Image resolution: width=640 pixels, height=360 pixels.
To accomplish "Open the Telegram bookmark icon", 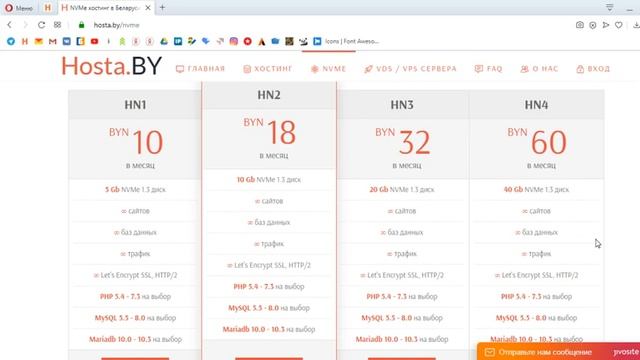I will [11, 41].
